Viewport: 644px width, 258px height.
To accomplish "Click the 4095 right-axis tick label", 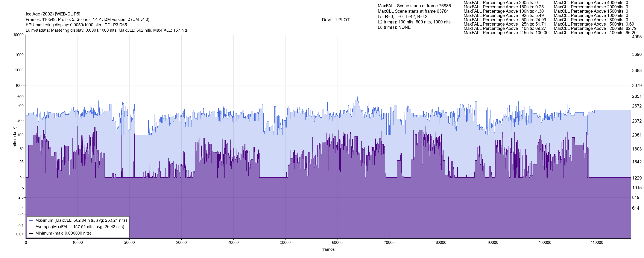I will click(x=637, y=37).
